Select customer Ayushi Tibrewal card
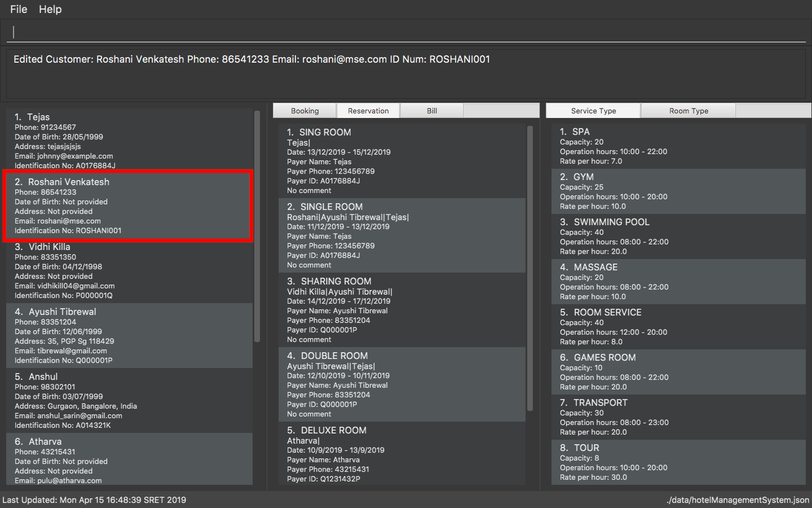This screenshot has height=508, width=812. [129, 336]
